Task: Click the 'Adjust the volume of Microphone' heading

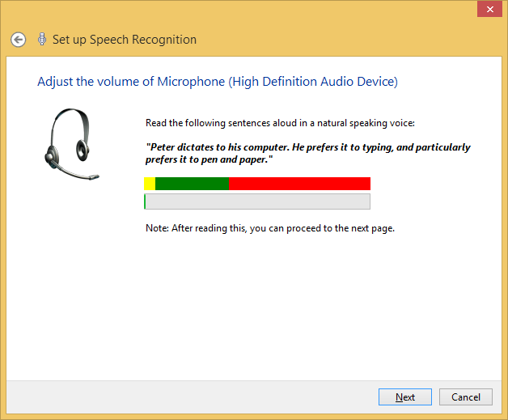Action: click(131, 82)
